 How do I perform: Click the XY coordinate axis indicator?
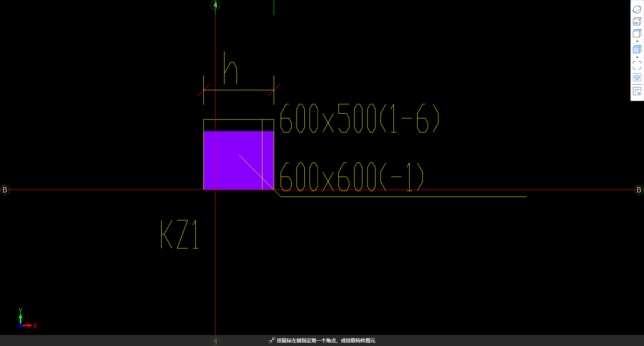27,319
